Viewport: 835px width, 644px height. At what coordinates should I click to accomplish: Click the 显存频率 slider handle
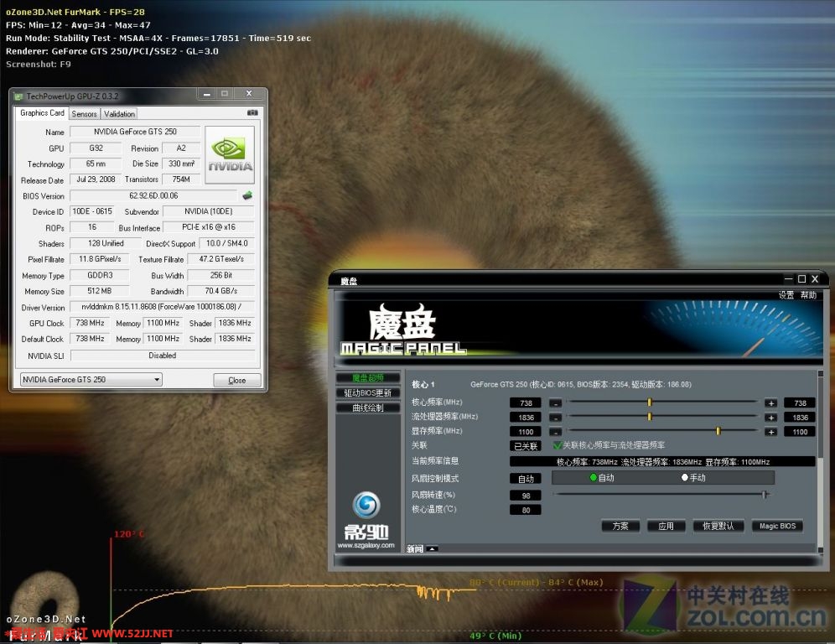click(x=718, y=431)
